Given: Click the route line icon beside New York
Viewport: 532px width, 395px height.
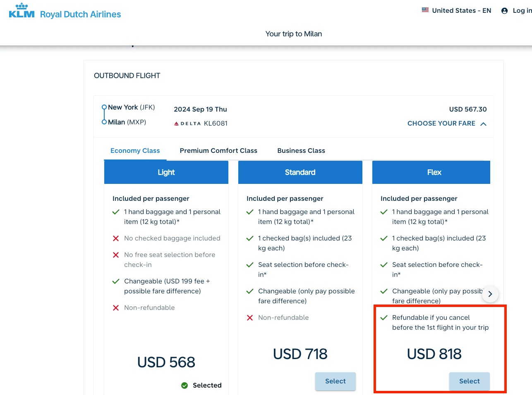Looking at the screenshot, I should [x=104, y=114].
